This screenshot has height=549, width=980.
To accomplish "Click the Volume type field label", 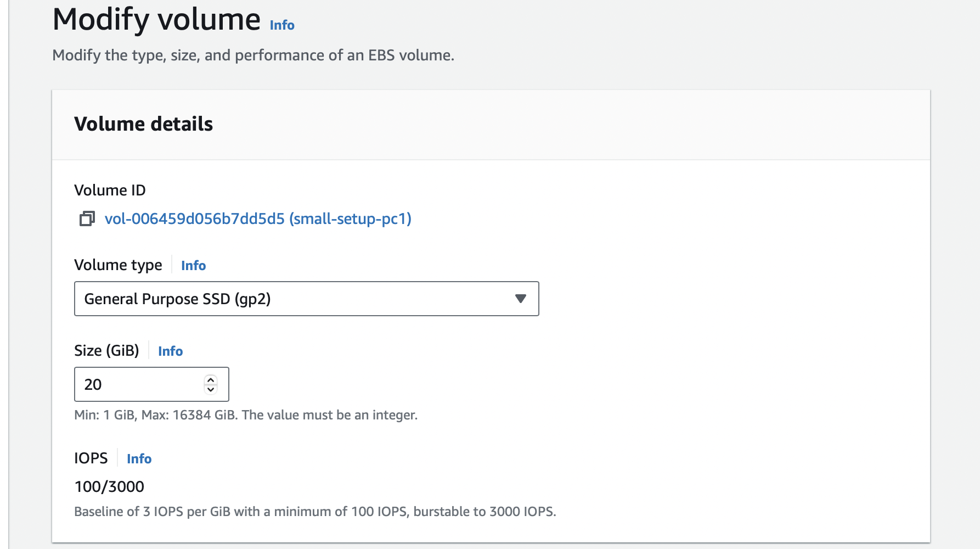I will tap(118, 265).
